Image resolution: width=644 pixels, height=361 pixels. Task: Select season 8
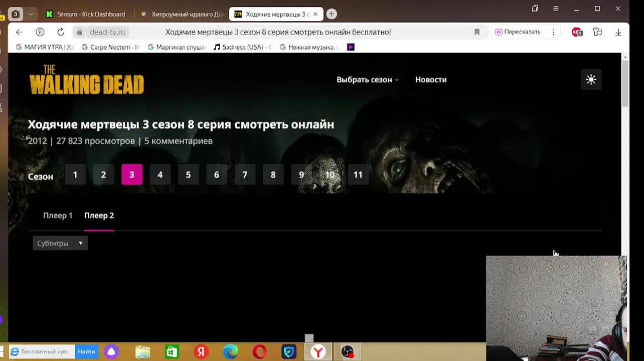click(273, 174)
